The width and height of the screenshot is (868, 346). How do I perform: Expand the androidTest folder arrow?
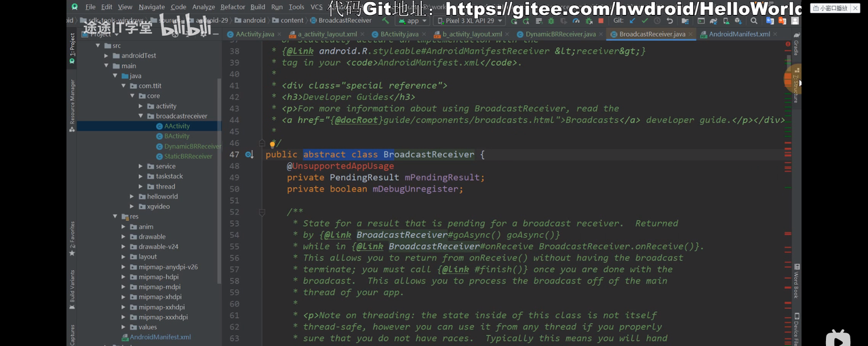tap(107, 56)
